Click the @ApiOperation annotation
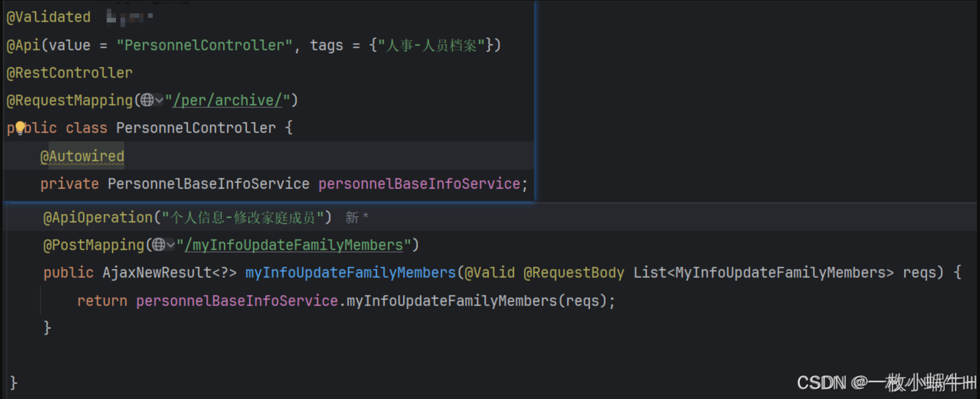Screen dimensions: 980x399 click(x=98, y=218)
